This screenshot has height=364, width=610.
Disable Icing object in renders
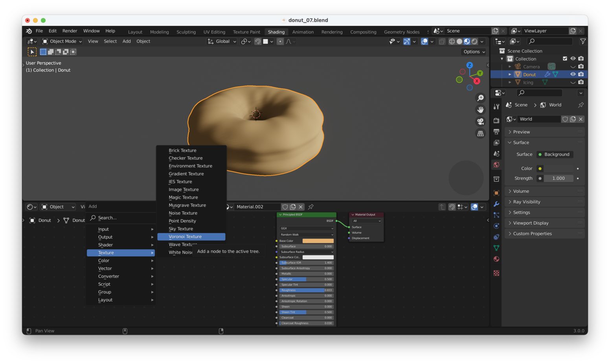tap(581, 82)
